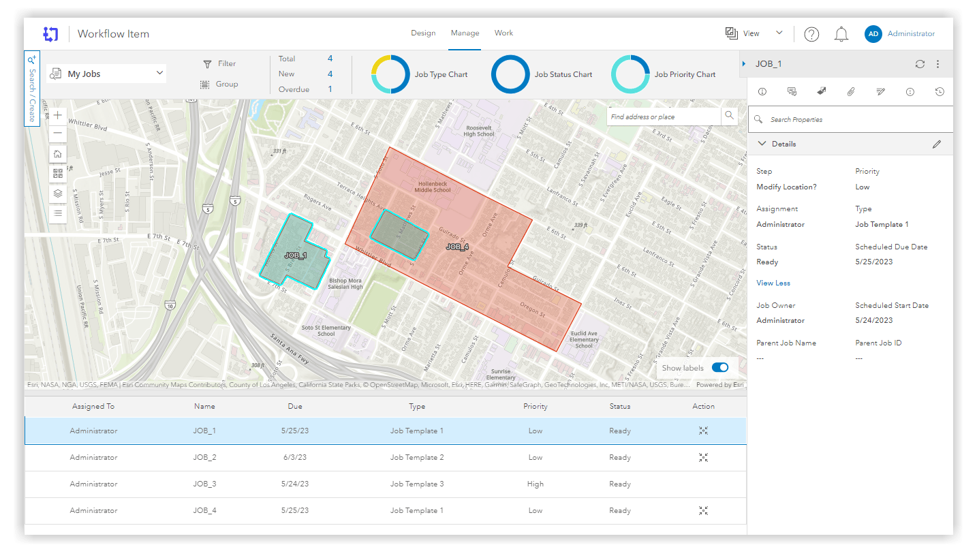Click the map search magnifier button
The height and width of the screenshot is (560, 977).
coord(729,116)
